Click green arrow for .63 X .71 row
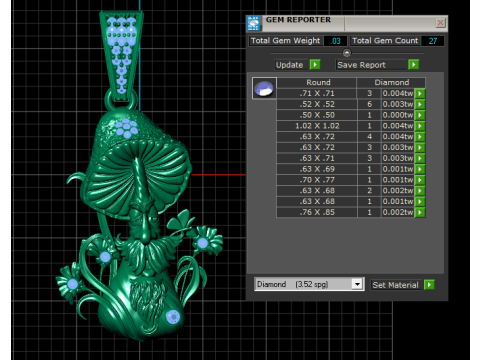 [x=420, y=158]
